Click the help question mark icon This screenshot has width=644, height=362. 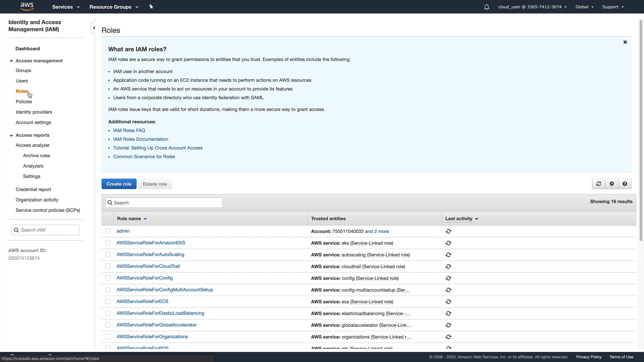click(625, 184)
